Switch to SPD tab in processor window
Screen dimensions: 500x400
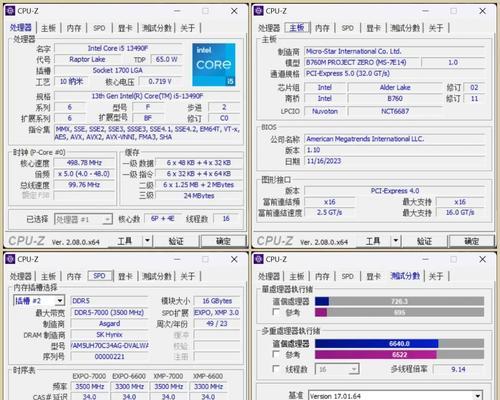[x=99, y=28]
